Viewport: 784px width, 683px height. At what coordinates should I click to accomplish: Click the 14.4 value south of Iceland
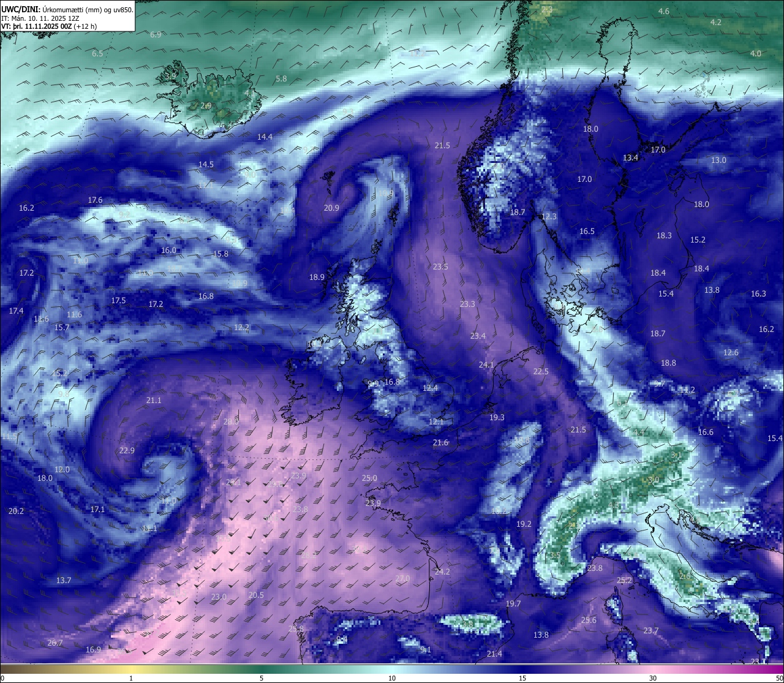coord(265,137)
